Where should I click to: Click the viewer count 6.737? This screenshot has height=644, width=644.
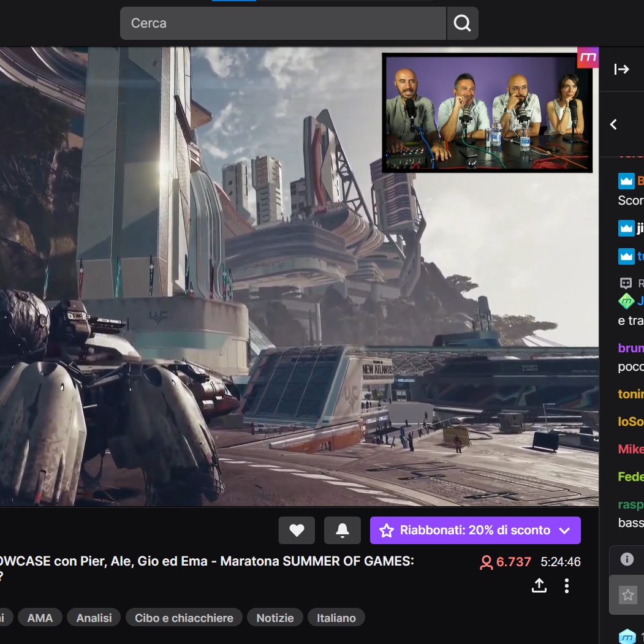505,562
